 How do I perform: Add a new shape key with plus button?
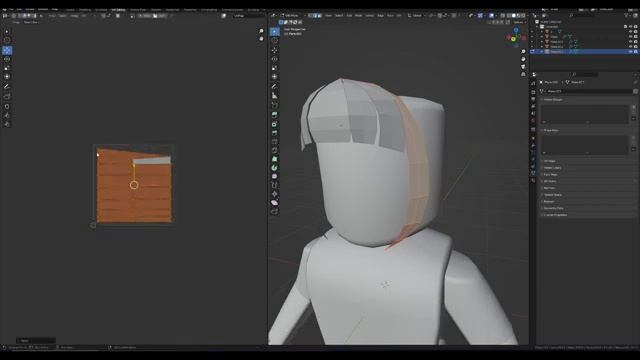[633, 138]
